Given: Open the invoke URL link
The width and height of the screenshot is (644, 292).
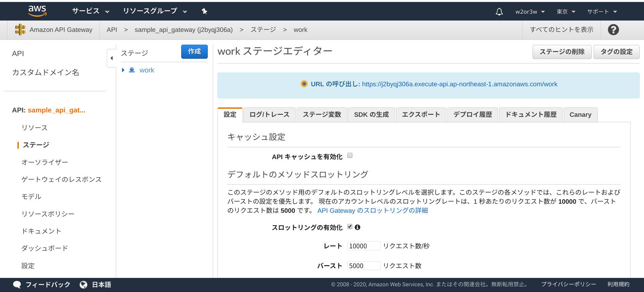Looking at the screenshot, I should coord(459,84).
